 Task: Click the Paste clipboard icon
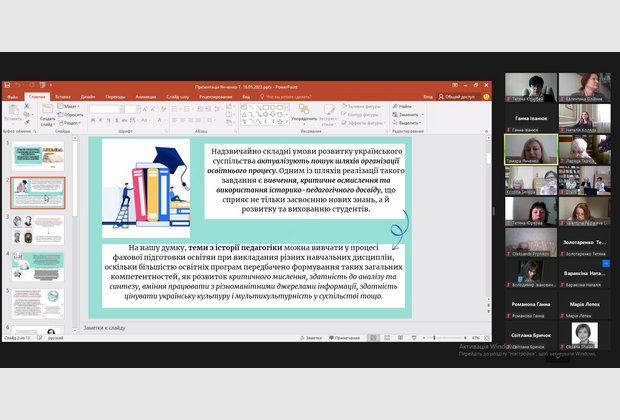click(16, 112)
